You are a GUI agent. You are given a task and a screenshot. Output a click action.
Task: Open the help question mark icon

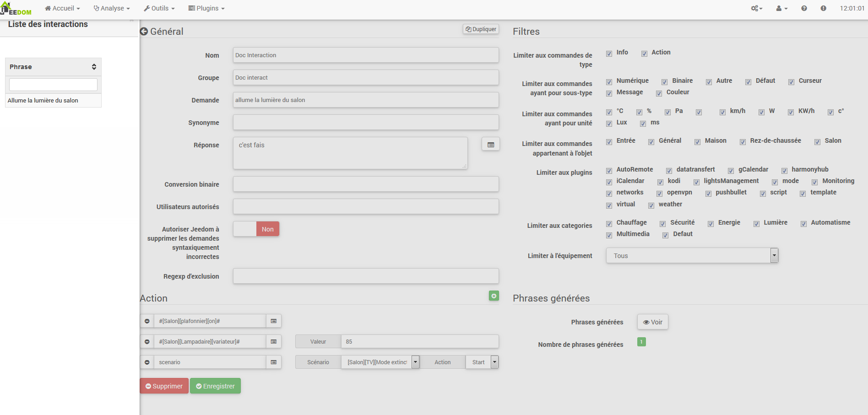[x=804, y=8]
